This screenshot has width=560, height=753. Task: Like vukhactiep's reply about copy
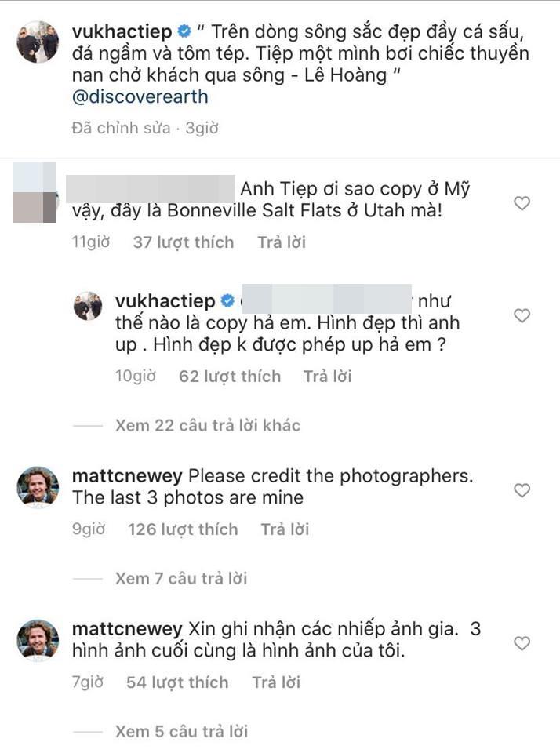tap(522, 315)
